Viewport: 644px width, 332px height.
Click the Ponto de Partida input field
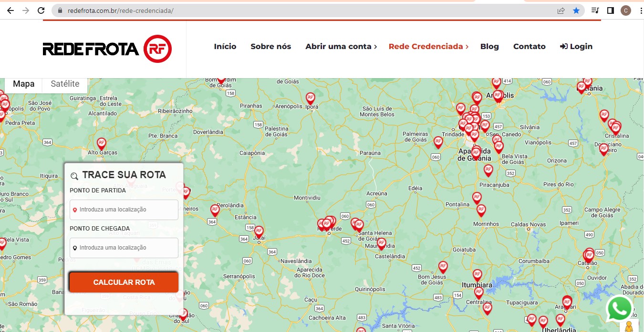click(124, 210)
